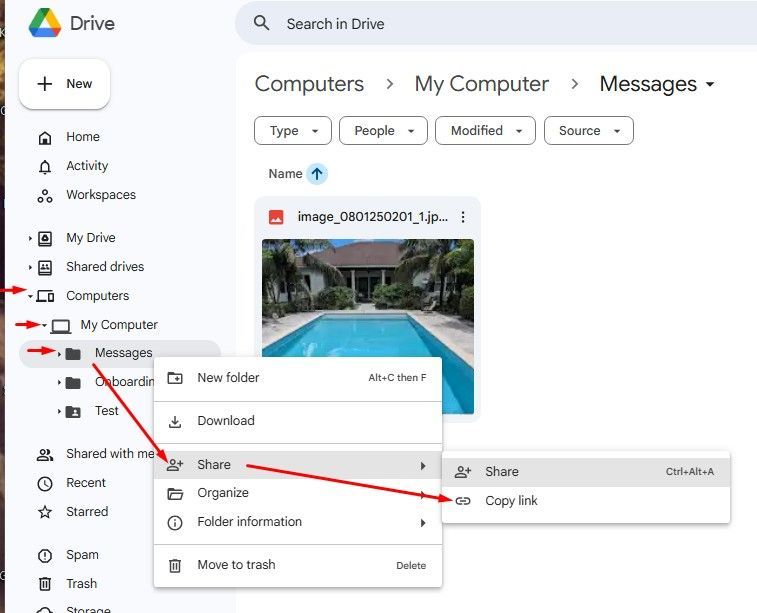
Task: Open more actions for image_0801250201_1 file
Action: click(463, 217)
